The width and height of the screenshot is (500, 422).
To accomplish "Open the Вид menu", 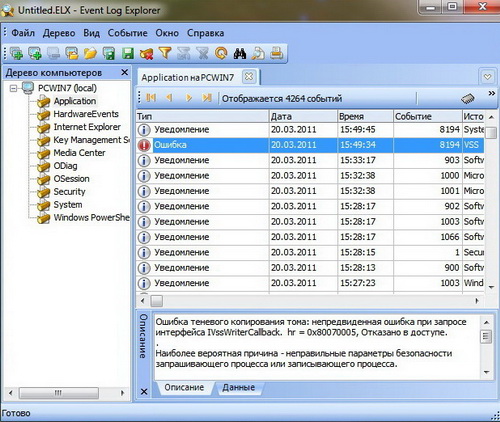I will [x=91, y=33].
